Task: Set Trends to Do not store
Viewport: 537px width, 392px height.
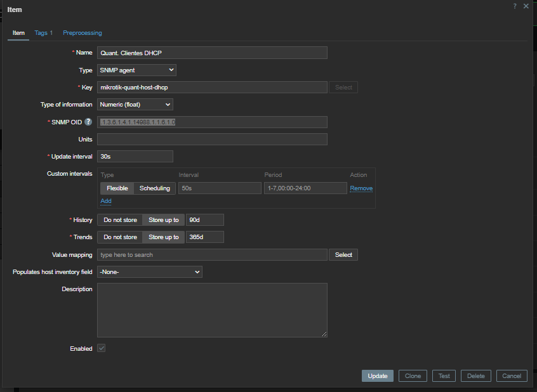Action: [x=120, y=237]
